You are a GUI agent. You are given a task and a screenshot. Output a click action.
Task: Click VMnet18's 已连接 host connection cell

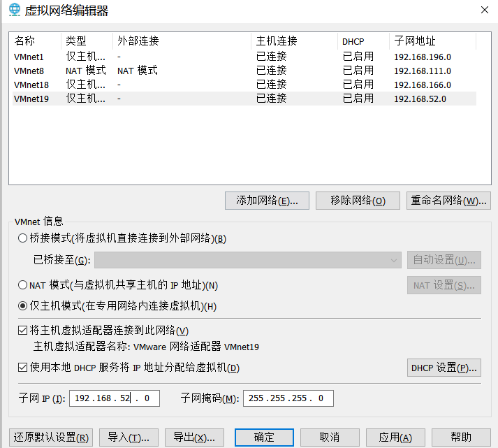pos(271,85)
